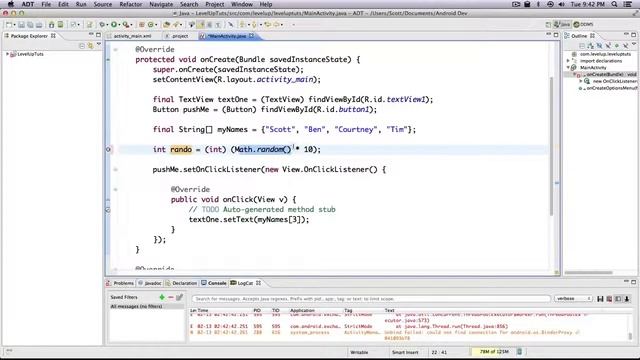Click the Clear log icon in LogCat

pos(609,299)
